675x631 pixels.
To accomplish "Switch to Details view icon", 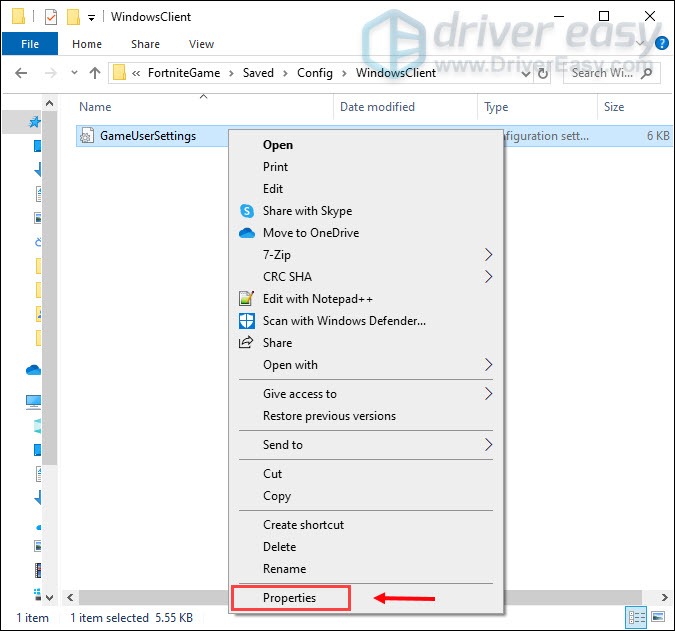I will click(636, 618).
